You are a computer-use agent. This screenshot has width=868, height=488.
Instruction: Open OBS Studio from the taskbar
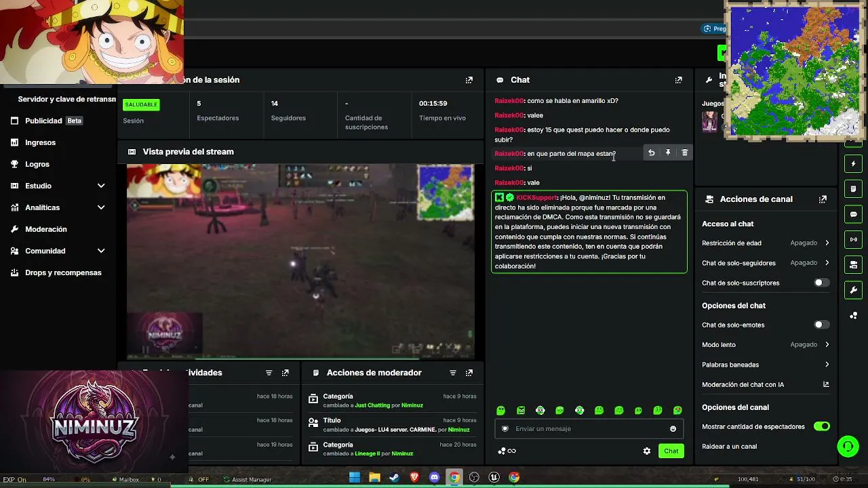(474, 477)
